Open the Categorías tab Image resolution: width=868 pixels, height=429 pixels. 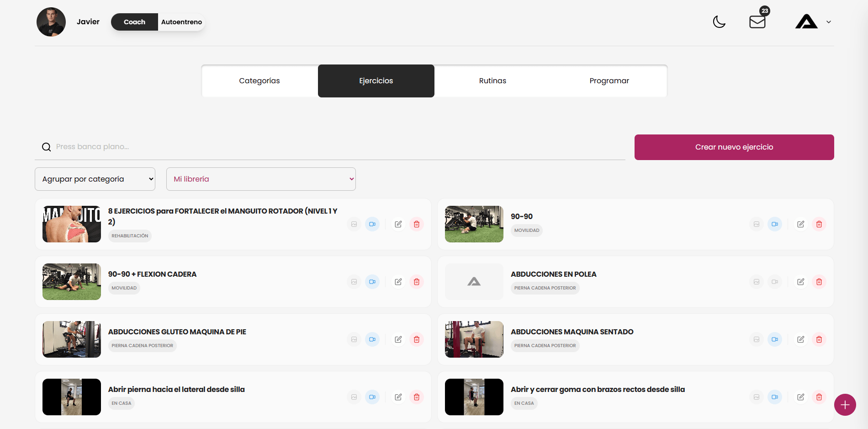click(259, 81)
